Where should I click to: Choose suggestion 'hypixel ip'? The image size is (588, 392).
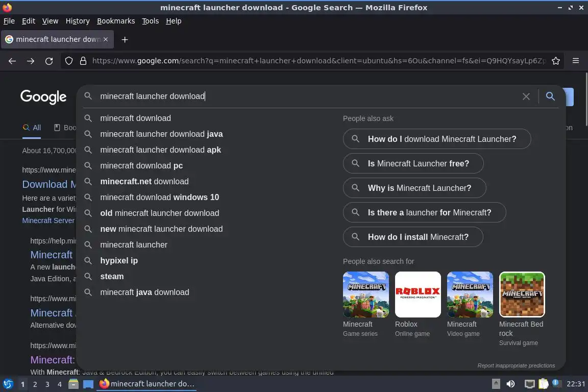119,260
